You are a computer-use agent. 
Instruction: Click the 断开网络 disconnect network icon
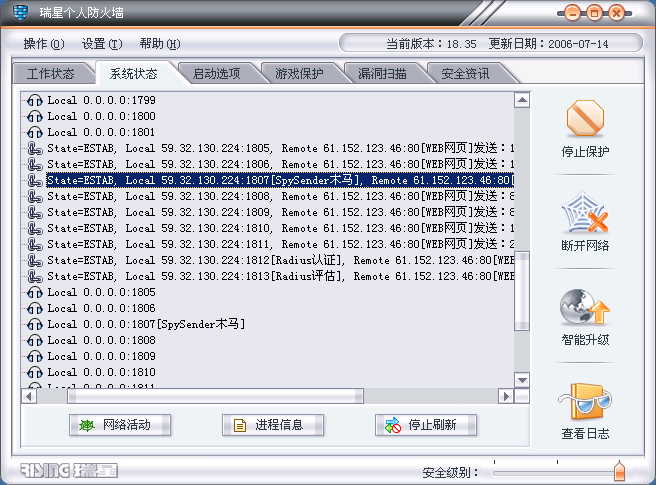point(585,213)
